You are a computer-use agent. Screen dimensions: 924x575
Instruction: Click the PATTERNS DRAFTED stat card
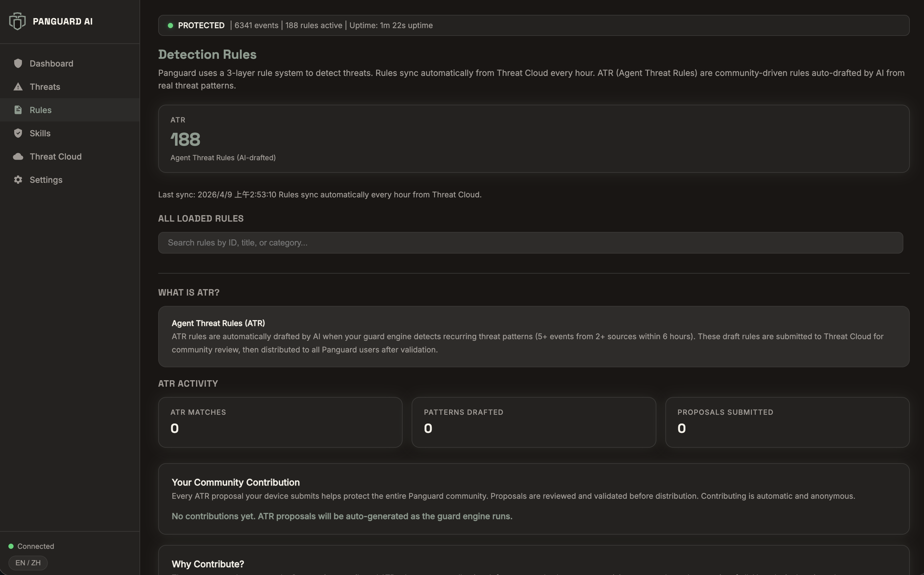pyautogui.click(x=534, y=423)
